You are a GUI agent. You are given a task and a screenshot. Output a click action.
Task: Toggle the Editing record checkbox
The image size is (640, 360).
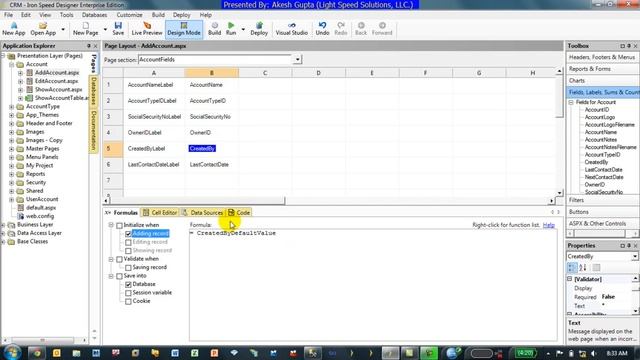click(128, 242)
